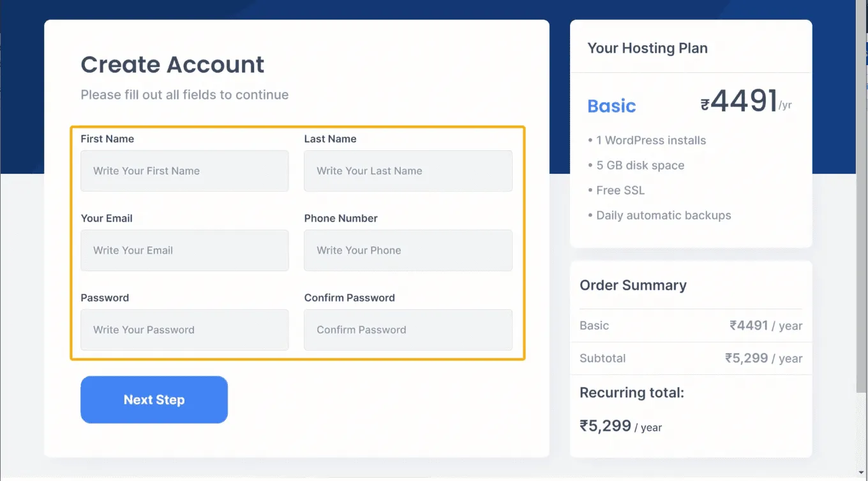The image size is (868, 481).
Task: Click the Last Name label text
Action: 330,139
